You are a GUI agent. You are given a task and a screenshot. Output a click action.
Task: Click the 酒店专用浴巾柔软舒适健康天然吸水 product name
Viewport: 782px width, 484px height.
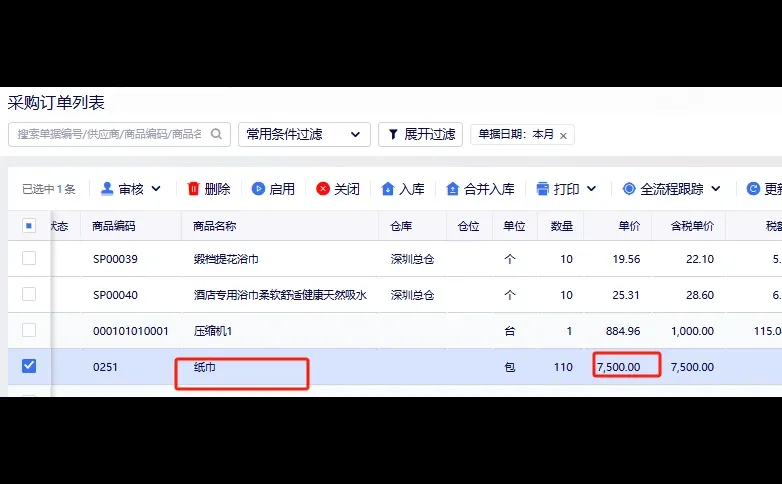pos(280,295)
